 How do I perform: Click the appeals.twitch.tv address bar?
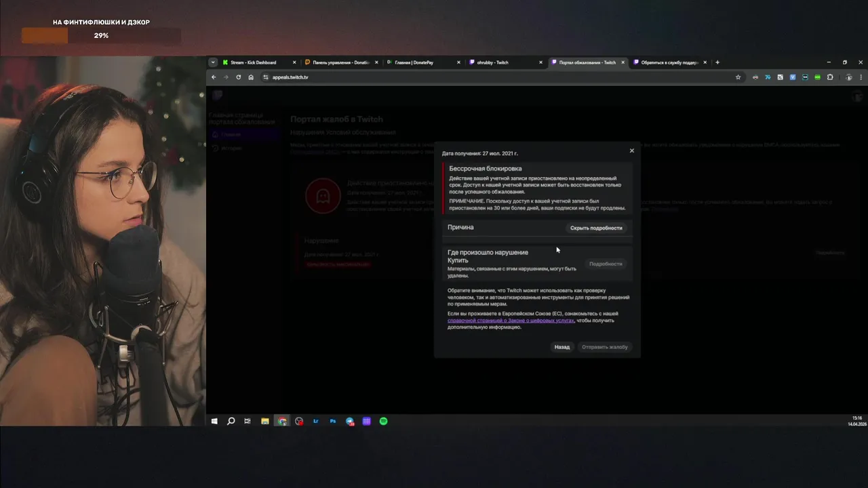(502, 77)
